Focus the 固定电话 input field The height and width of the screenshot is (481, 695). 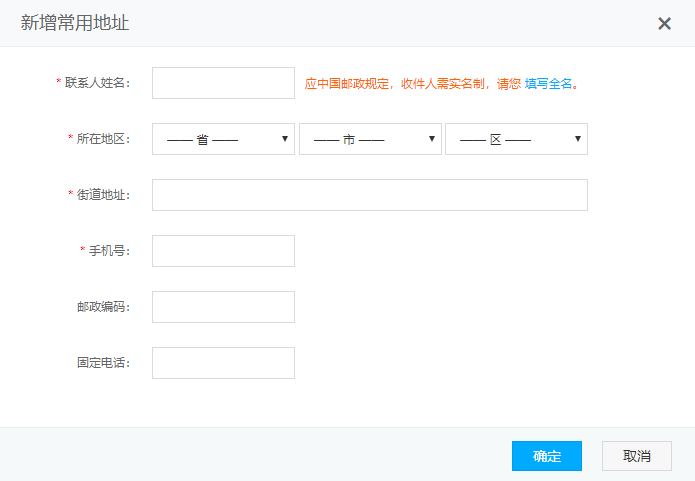(223, 363)
